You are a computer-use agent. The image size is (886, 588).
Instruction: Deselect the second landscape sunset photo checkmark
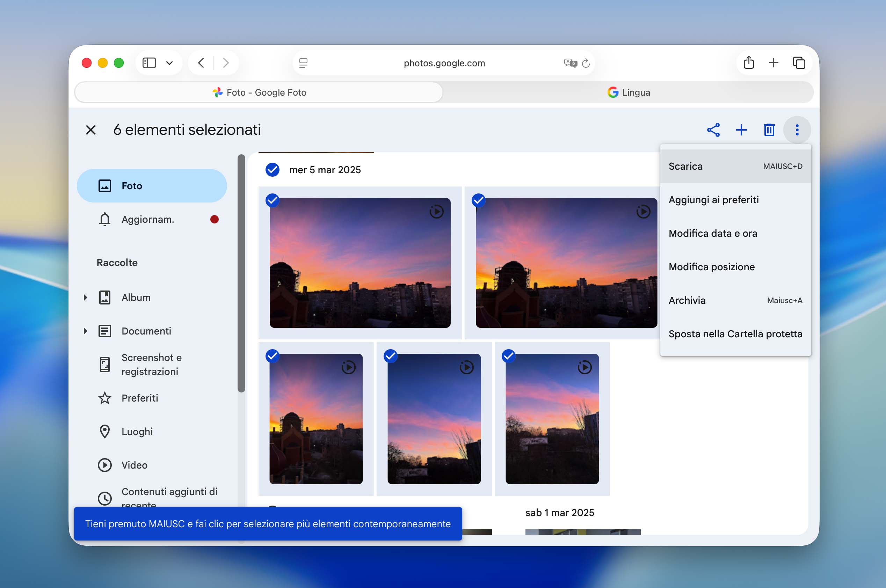click(478, 200)
